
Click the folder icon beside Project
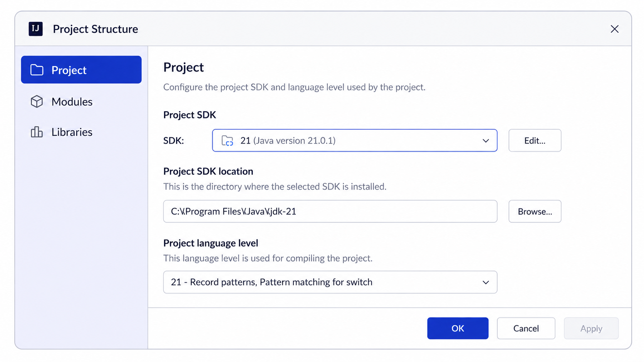click(x=37, y=70)
